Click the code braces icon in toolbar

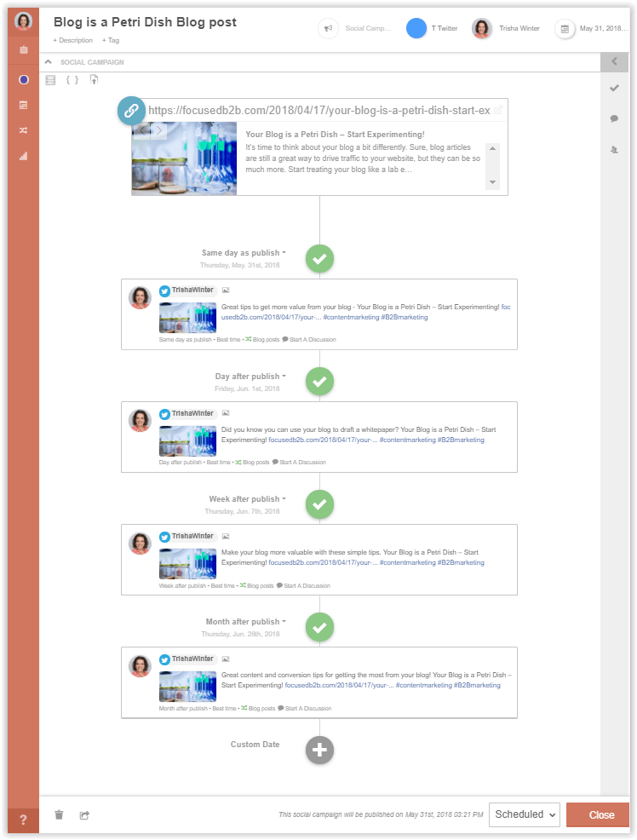[x=72, y=80]
